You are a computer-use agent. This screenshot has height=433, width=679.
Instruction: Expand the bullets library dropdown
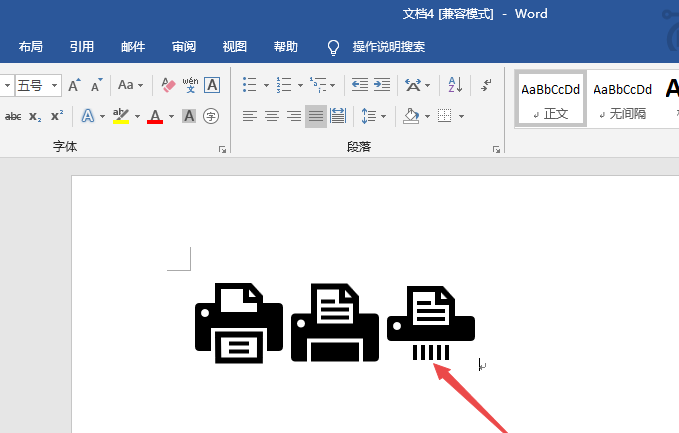click(x=266, y=85)
